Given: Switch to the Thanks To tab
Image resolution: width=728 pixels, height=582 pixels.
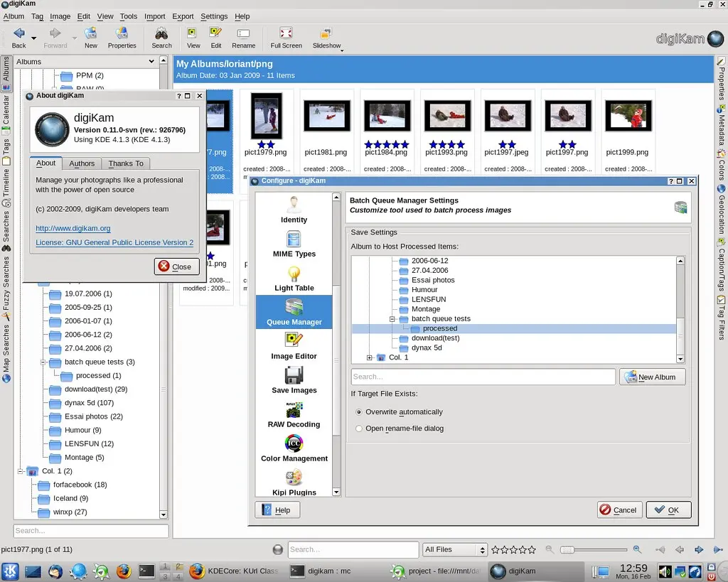Looking at the screenshot, I should 126,163.
